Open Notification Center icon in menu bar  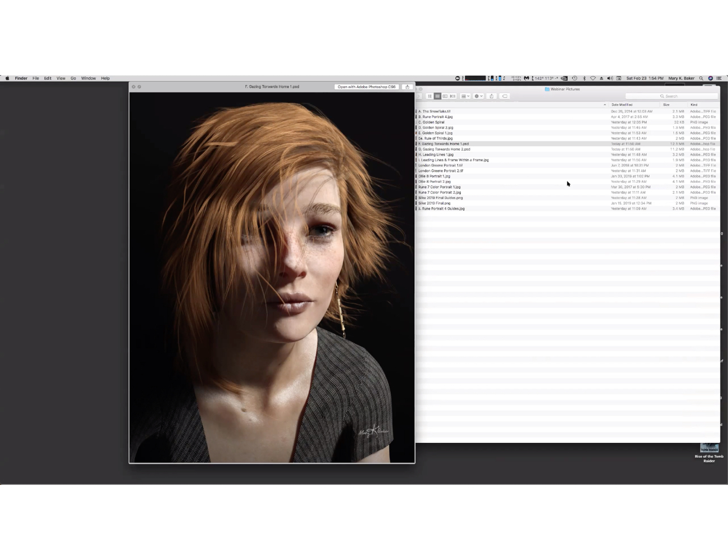click(719, 78)
